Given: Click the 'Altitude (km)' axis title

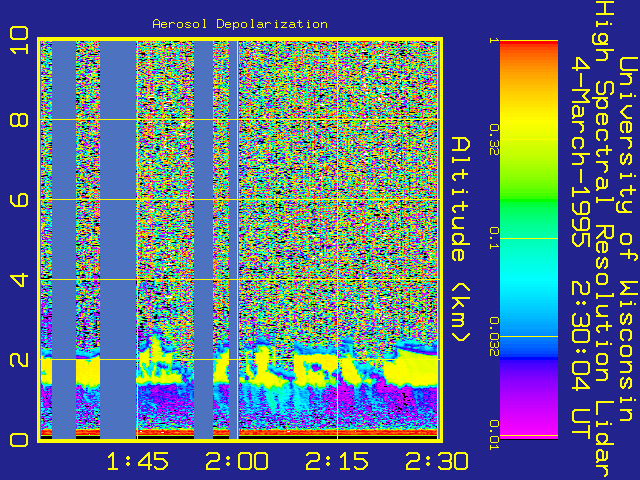Looking at the screenshot, I should pos(461,240).
